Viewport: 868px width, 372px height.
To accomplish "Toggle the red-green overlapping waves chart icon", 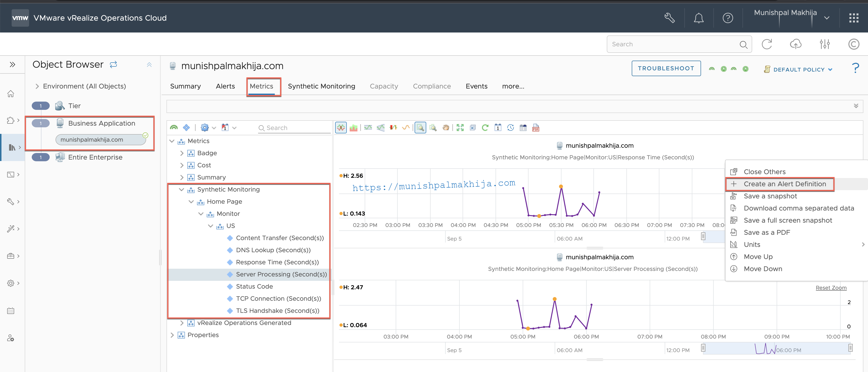I will click(341, 128).
